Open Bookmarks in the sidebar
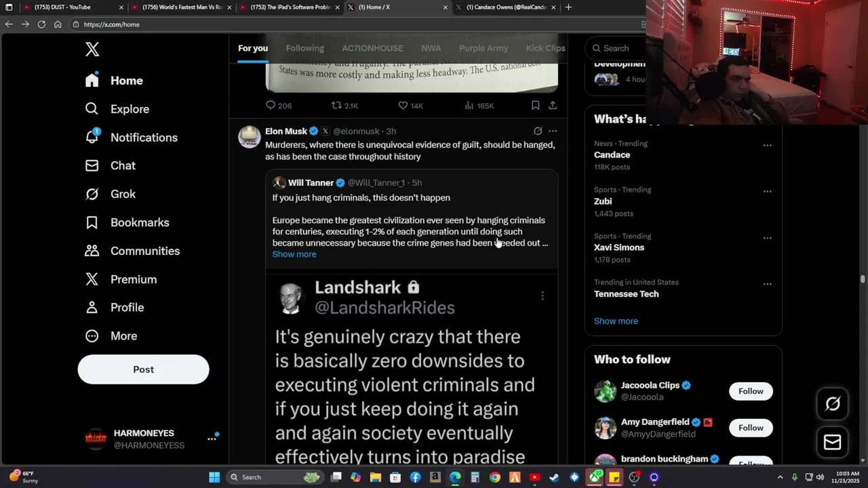Screen dimensions: 868x488 [127, 222]
